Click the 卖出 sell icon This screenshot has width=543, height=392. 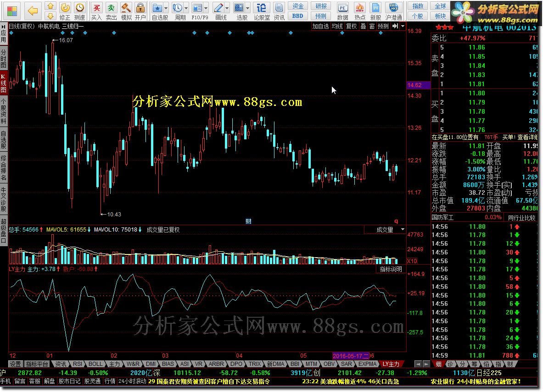[x=111, y=11]
